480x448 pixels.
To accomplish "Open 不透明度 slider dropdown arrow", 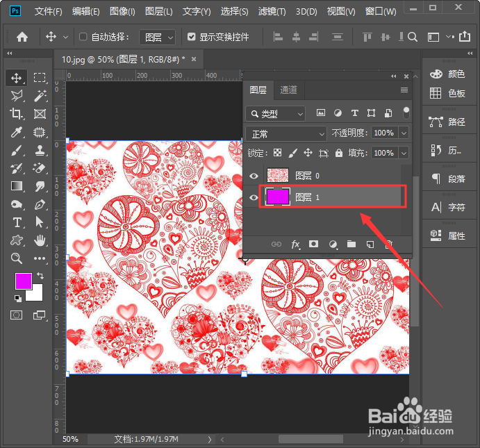I will click(404, 133).
